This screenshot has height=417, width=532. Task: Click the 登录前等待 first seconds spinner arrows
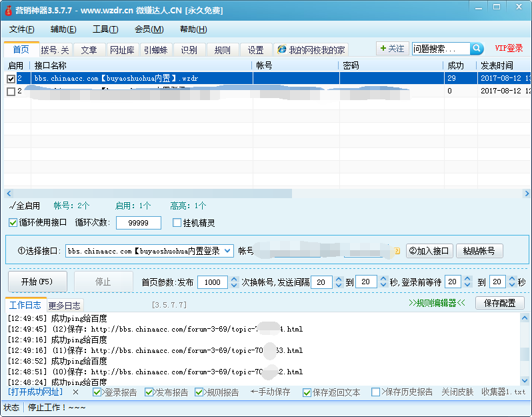(x=467, y=282)
